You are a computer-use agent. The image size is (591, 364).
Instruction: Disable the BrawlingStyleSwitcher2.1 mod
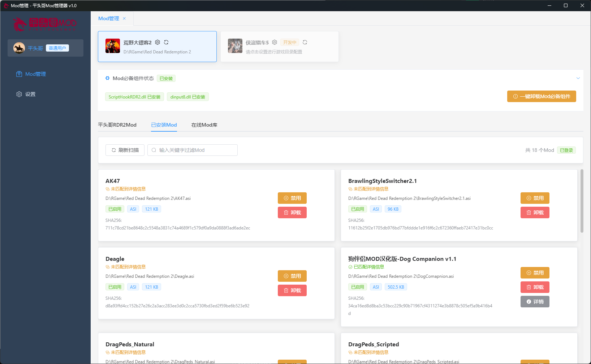(x=535, y=198)
